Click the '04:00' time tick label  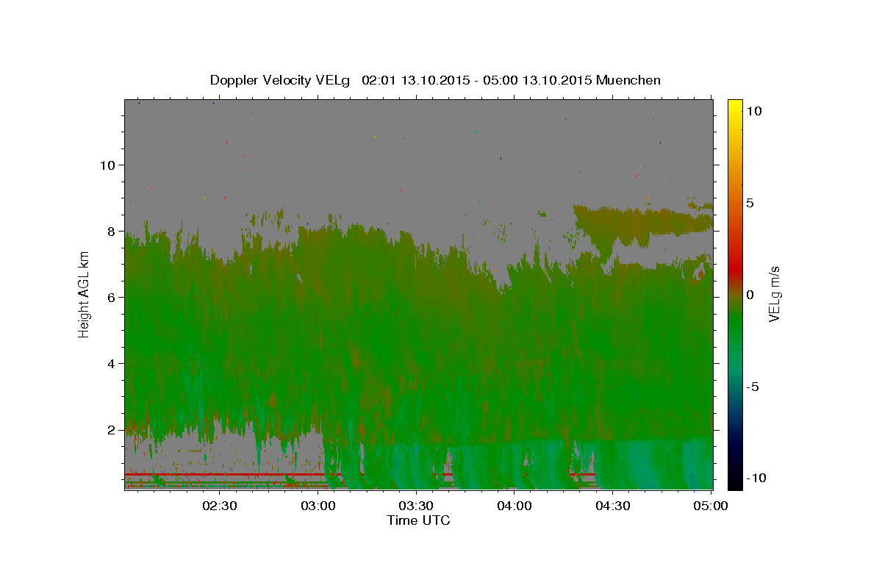tap(514, 506)
